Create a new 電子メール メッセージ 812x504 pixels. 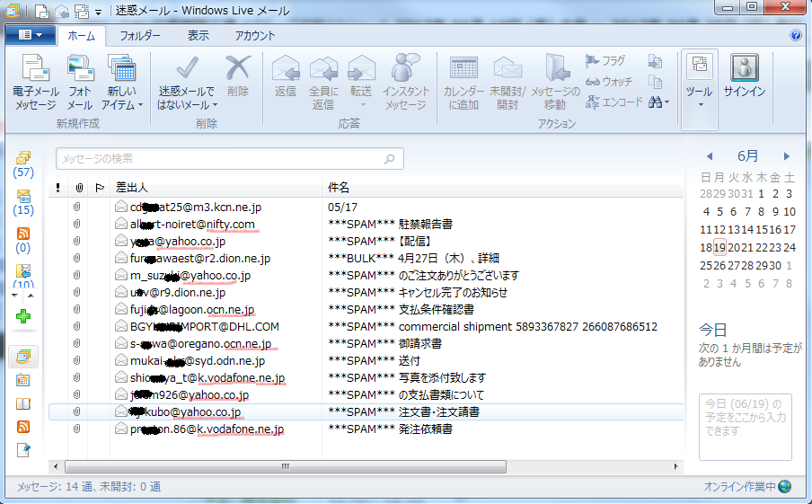[x=35, y=82]
